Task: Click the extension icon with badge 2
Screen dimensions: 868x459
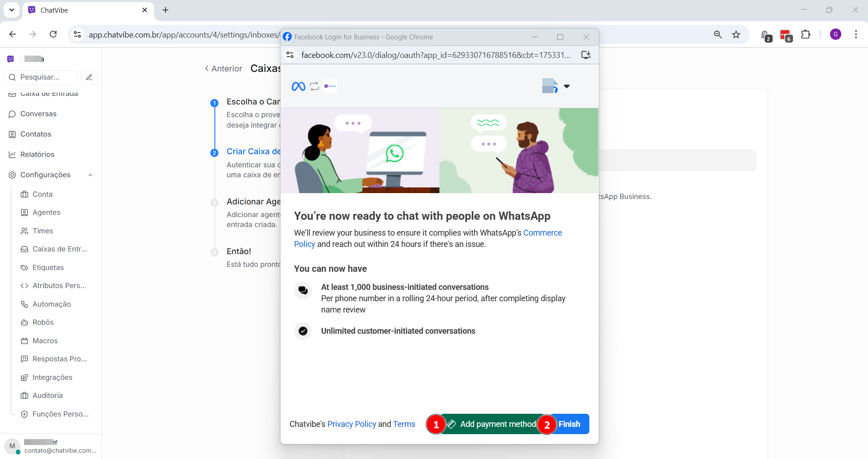Action: [766, 35]
